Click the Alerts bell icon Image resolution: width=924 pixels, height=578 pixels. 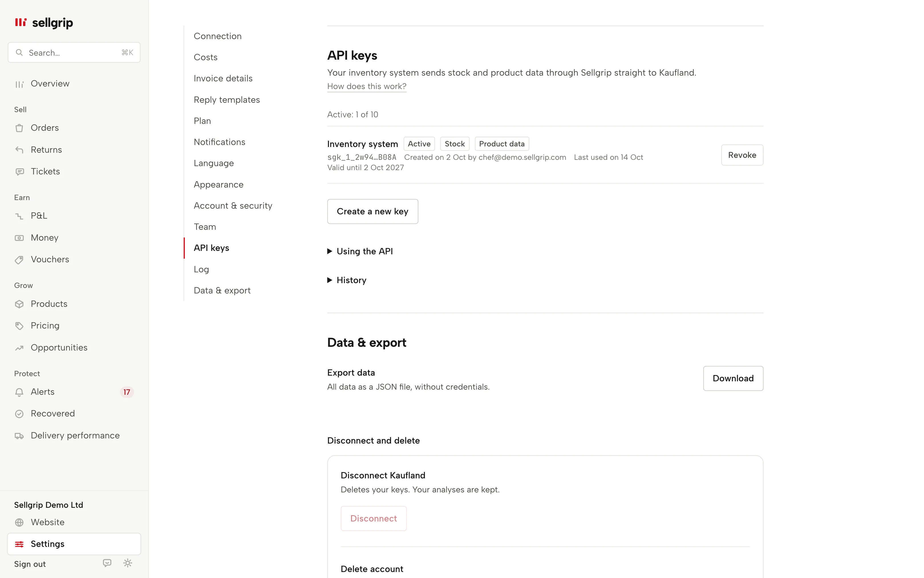click(19, 392)
